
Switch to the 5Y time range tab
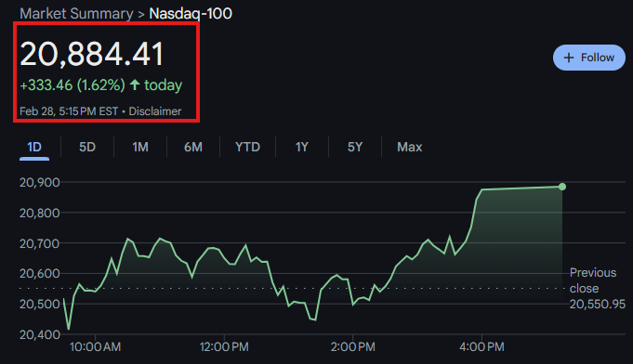click(355, 147)
